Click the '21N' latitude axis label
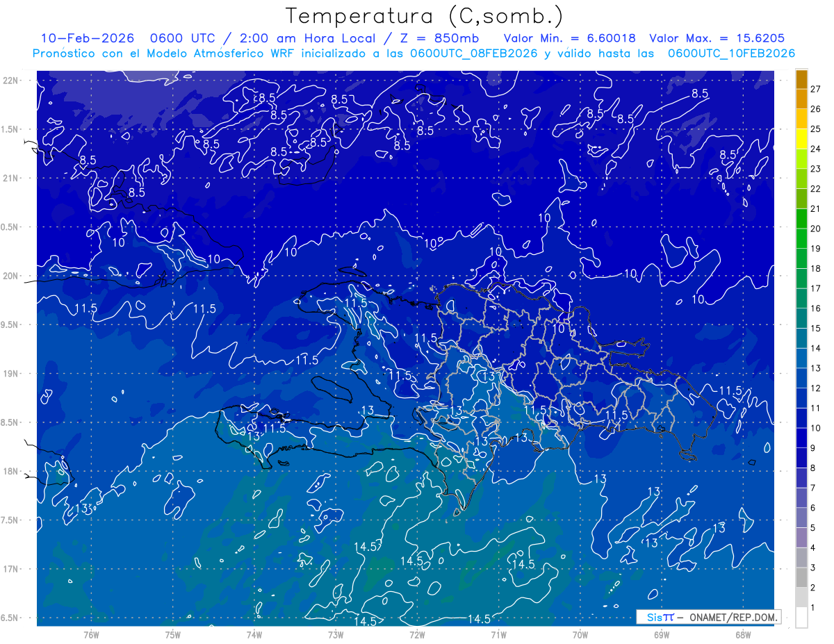 (11, 178)
